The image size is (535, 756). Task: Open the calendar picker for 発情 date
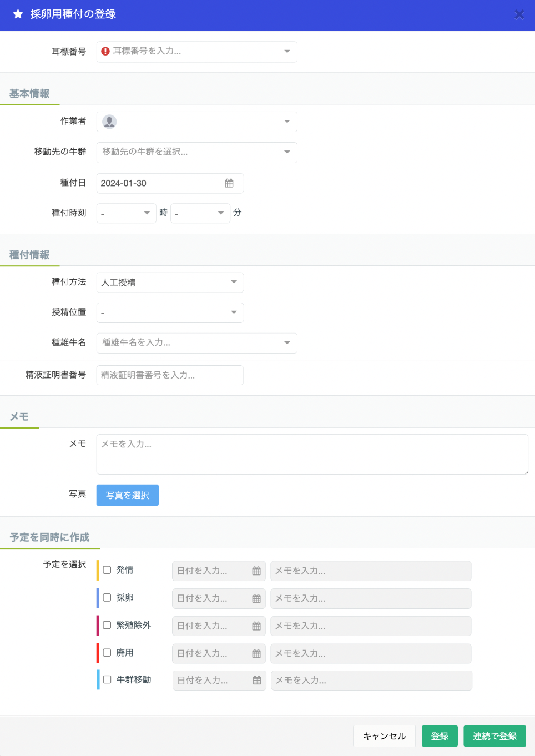tap(256, 571)
